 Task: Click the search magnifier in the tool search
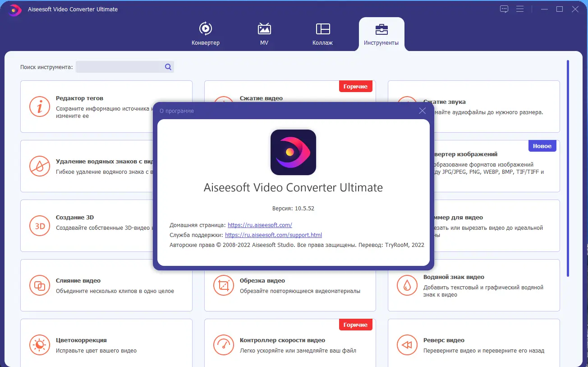point(168,66)
